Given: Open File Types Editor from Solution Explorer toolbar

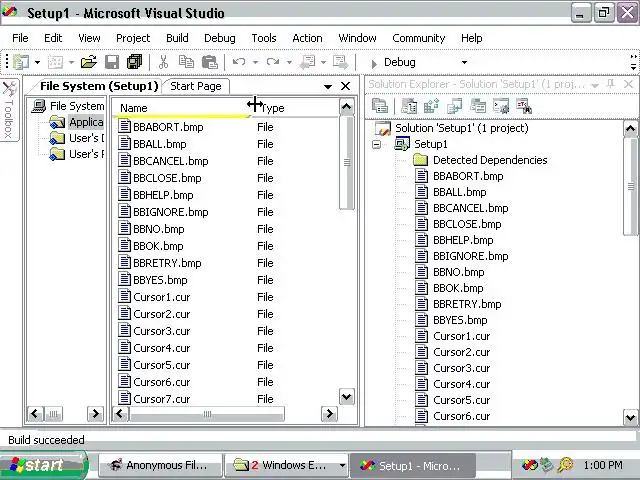Looking at the screenshot, I should pos(454,107).
